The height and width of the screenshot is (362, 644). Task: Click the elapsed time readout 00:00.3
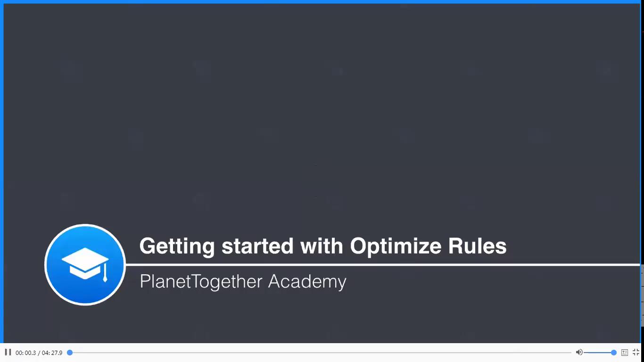[x=25, y=353]
